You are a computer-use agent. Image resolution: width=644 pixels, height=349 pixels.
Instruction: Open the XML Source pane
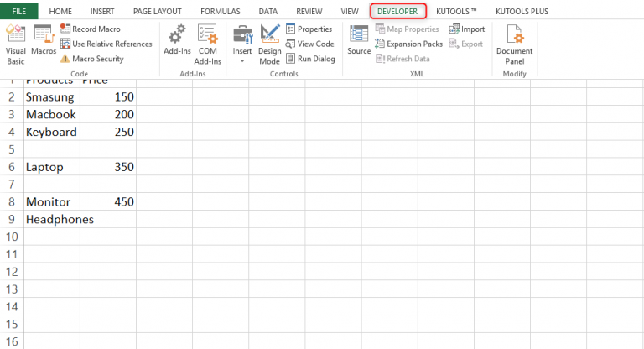tap(359, 43)
